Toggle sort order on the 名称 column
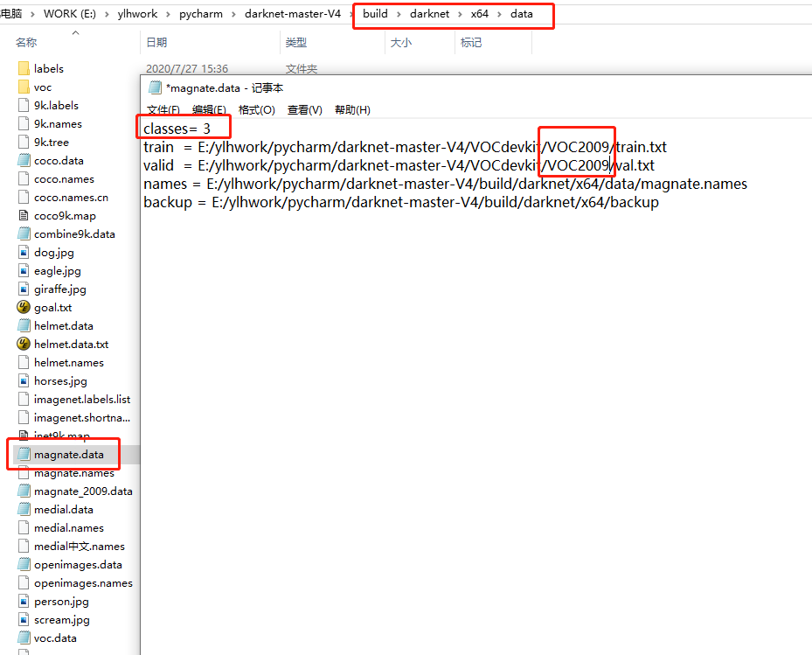Viewport: 812px width, 655px height. click(24, 42)
